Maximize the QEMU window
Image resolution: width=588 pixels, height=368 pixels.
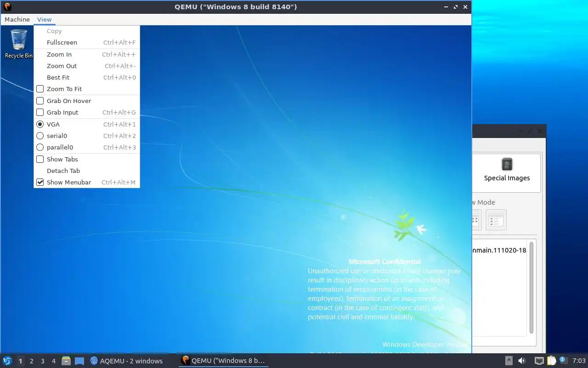456,7
